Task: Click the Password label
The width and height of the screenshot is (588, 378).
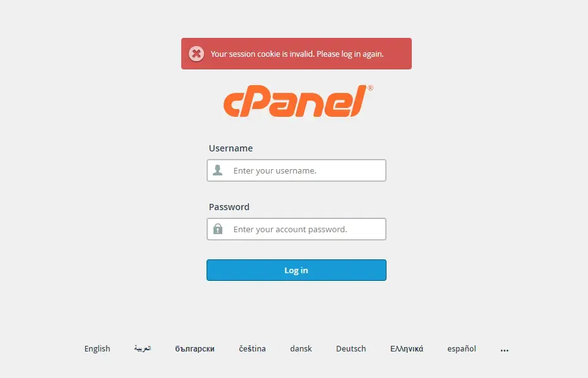Action: (x=229, y=207)
